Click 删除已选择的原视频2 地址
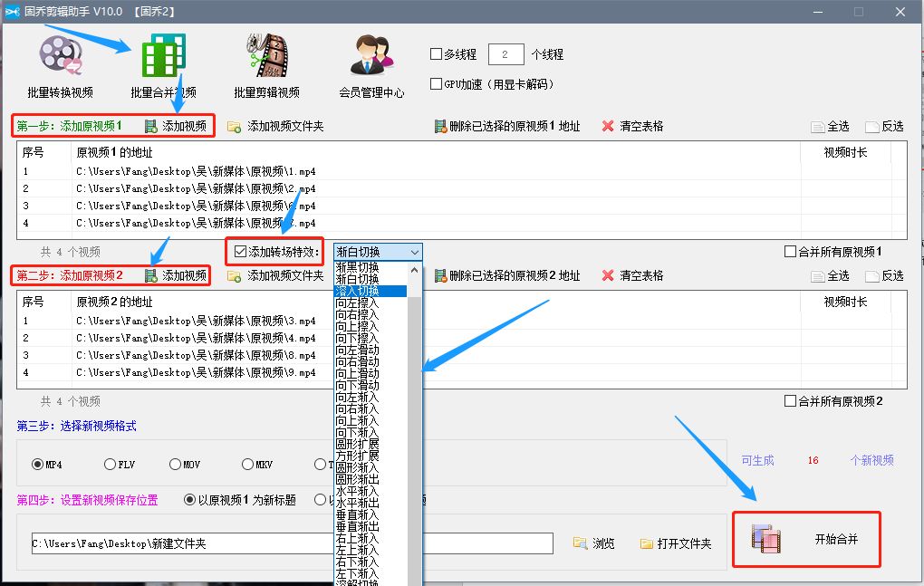This screenshot has width=924, height=586. coord(507,275)
